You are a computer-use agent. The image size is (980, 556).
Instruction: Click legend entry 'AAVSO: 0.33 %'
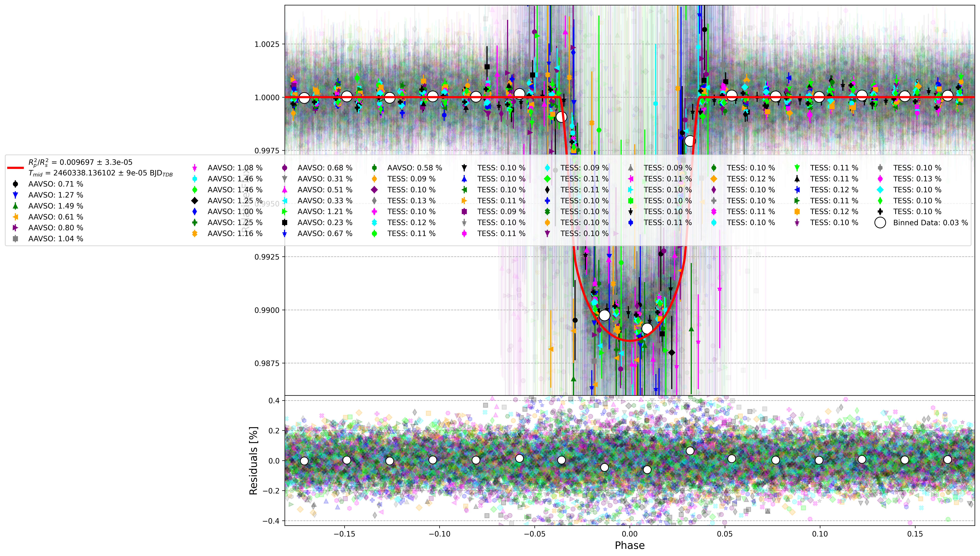[325, 200]
